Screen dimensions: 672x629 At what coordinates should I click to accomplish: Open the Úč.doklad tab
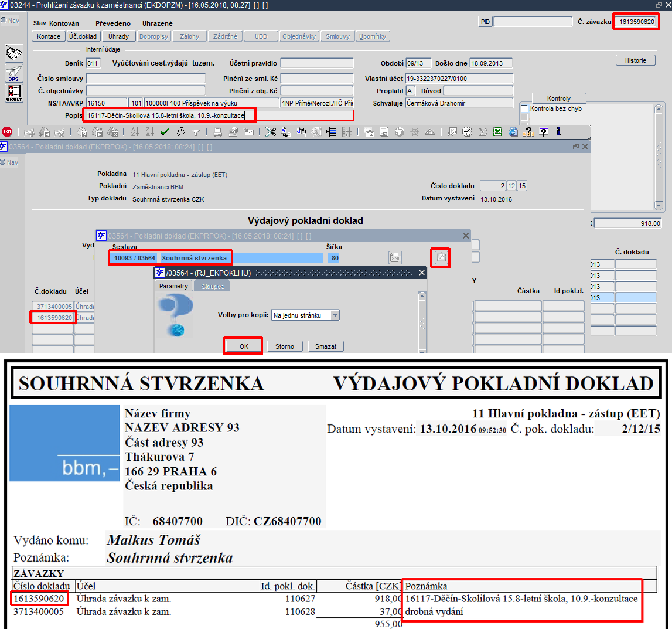pos(83,36)
